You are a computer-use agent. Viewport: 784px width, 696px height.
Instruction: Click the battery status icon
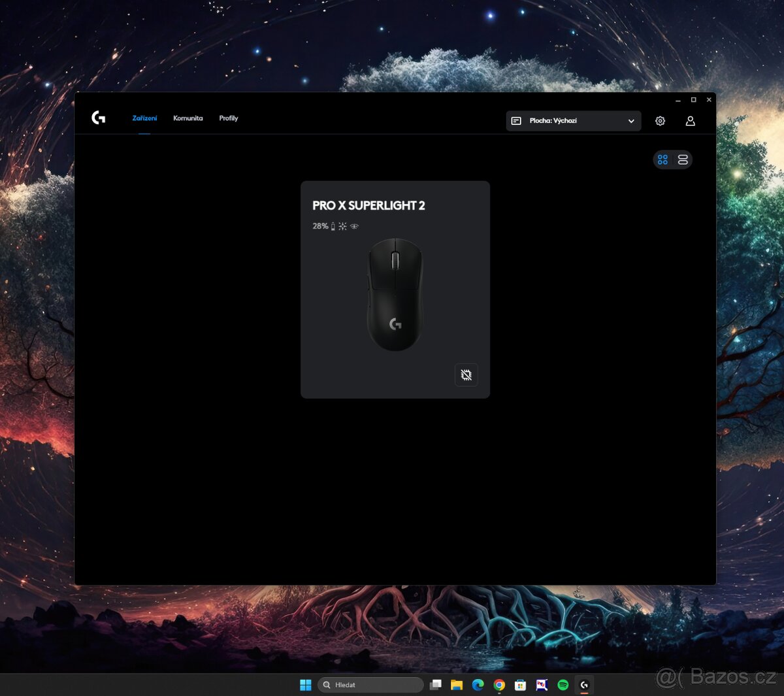pyautogui.click(x=334, y=226)
